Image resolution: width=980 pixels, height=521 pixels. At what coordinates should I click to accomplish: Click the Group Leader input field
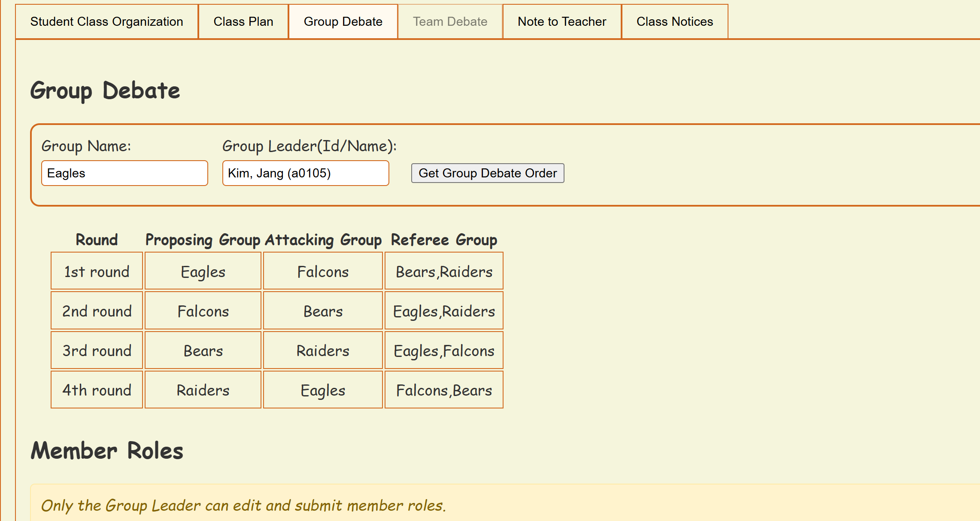click(306, 173)
